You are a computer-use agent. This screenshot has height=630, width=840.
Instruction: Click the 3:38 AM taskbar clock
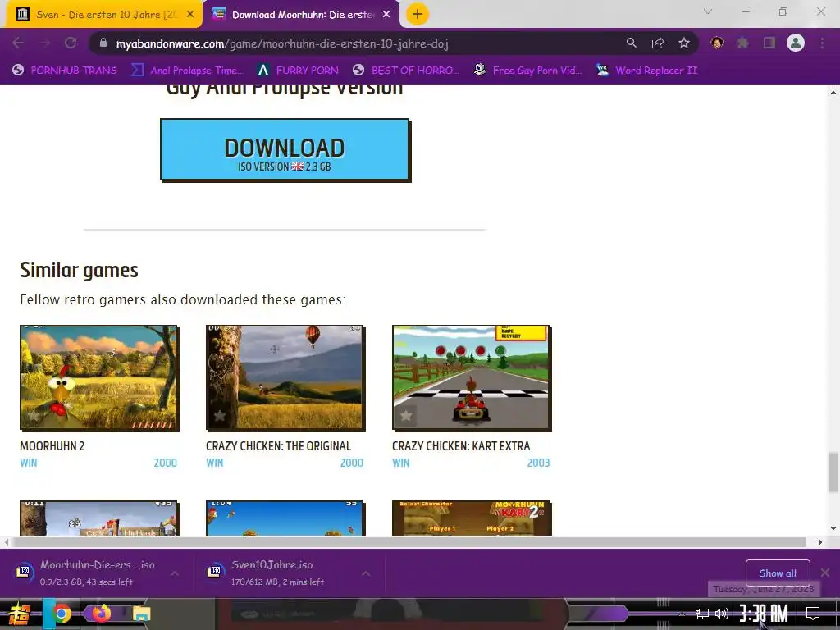764,614
